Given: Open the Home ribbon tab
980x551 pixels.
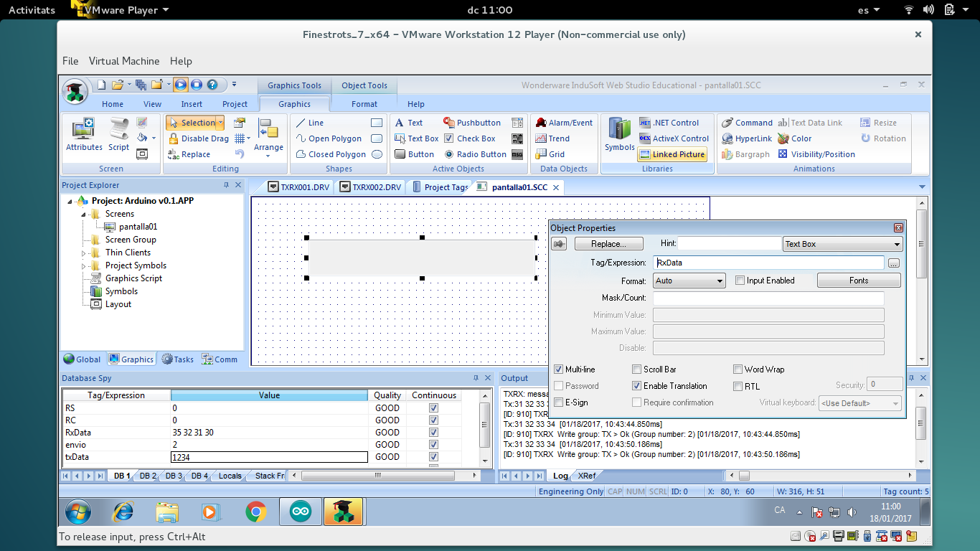Looking at the screenshot, I should point(113,104).
